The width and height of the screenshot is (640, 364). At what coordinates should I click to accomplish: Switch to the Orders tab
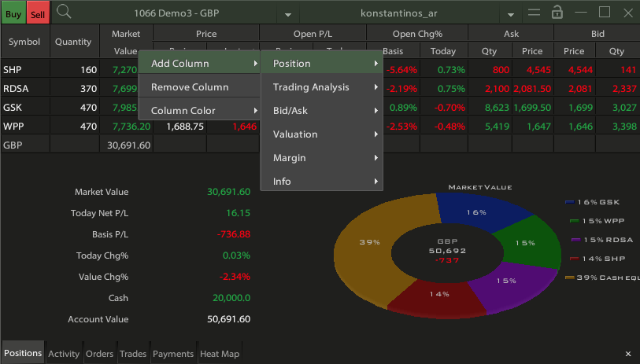coord(100,354)
